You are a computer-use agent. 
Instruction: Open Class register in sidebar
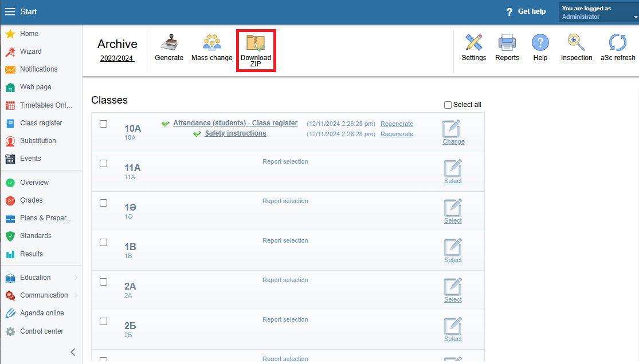[x=41, y=123]
